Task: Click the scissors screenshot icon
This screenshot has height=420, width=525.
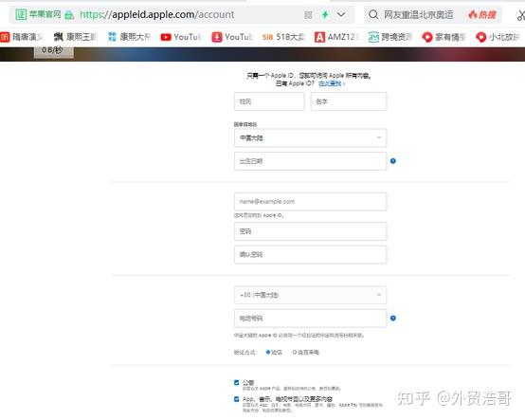Action: tap(521, 15)
